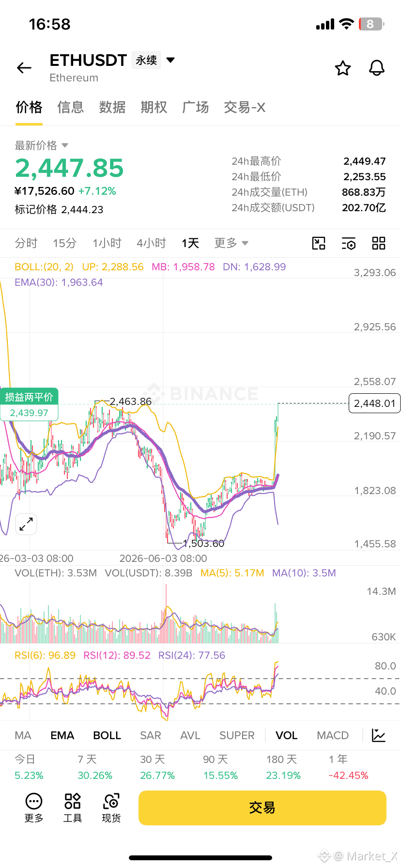Toggle the AVL indicator

[190, 735]
